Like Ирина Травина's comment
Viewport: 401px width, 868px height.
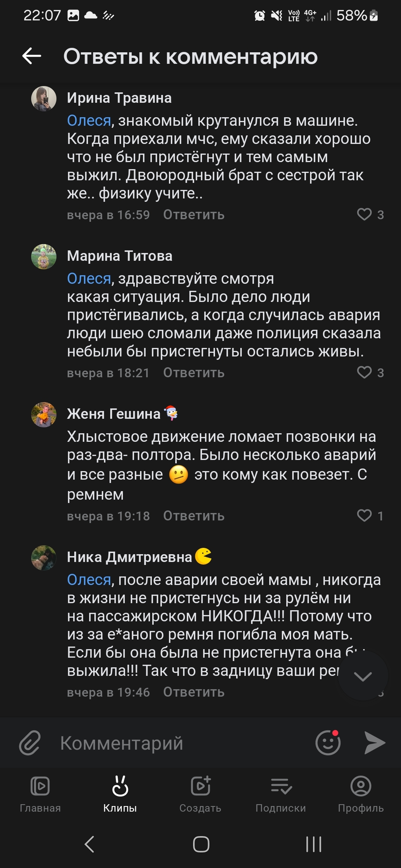364,214
